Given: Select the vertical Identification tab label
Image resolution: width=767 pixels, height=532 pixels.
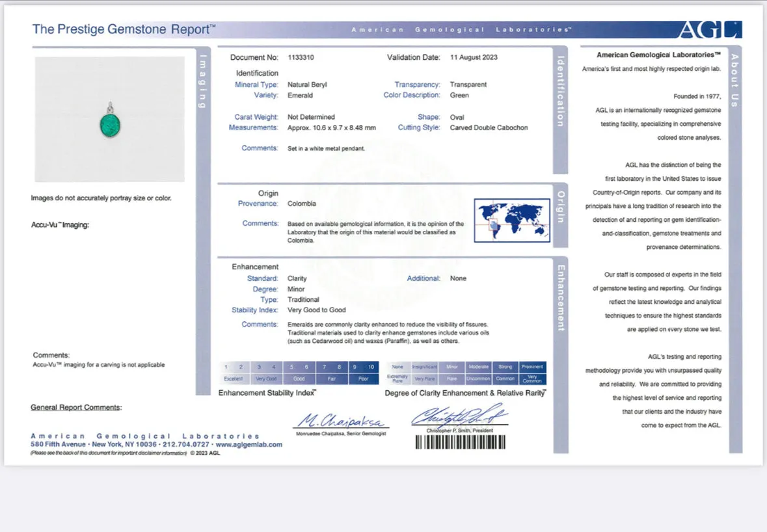Looking at the screenshot, I should click(x=561, y=92).
